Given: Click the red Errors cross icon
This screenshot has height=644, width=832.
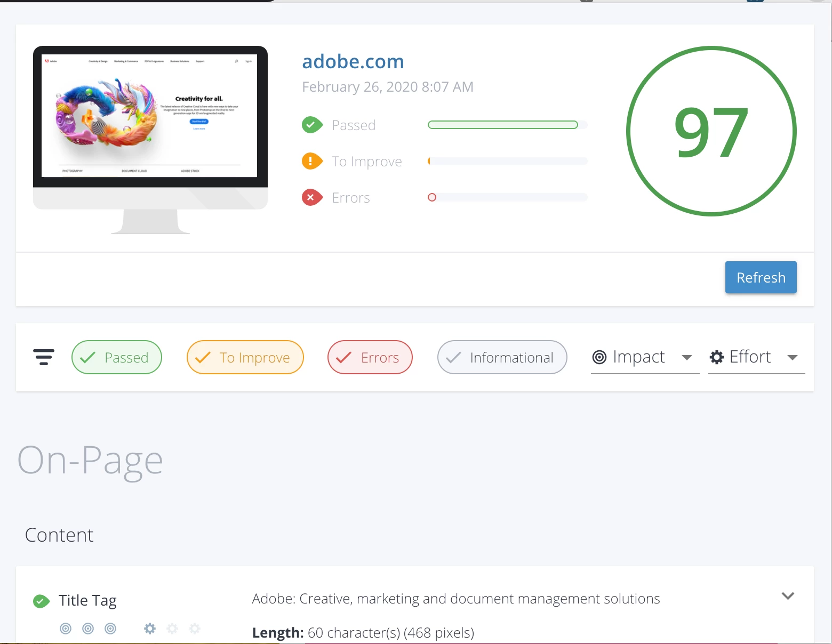Looking at the screenshot, I should (x=312, y=197).
